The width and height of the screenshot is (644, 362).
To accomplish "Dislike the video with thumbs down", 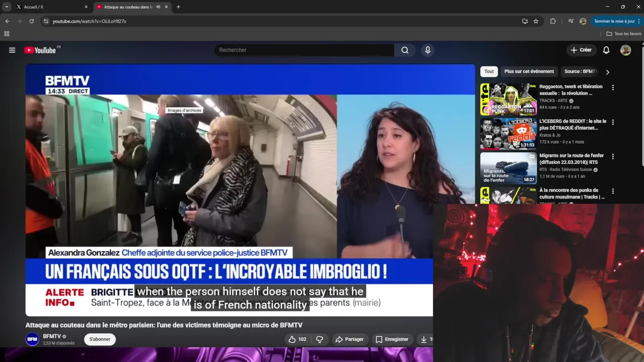I will 319,339.
